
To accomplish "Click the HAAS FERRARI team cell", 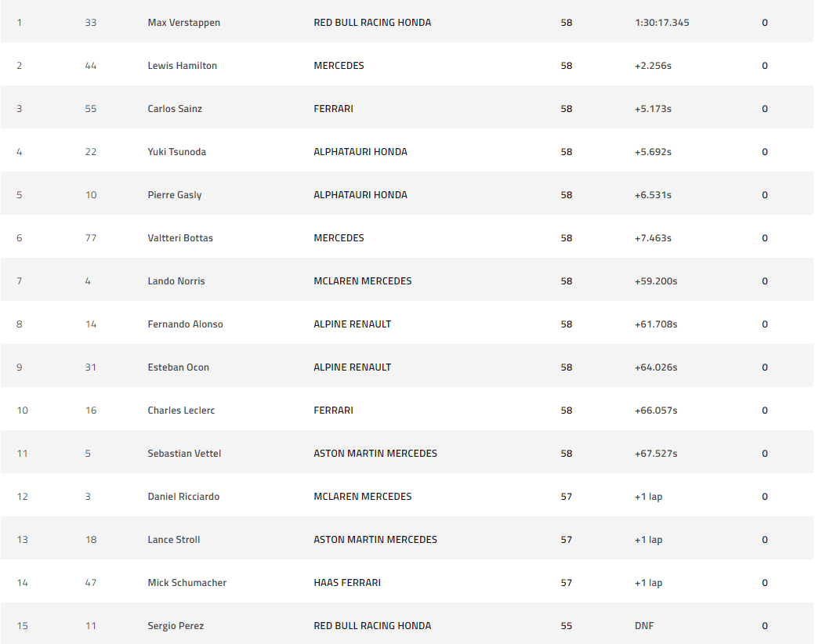I will click(347, 583).
